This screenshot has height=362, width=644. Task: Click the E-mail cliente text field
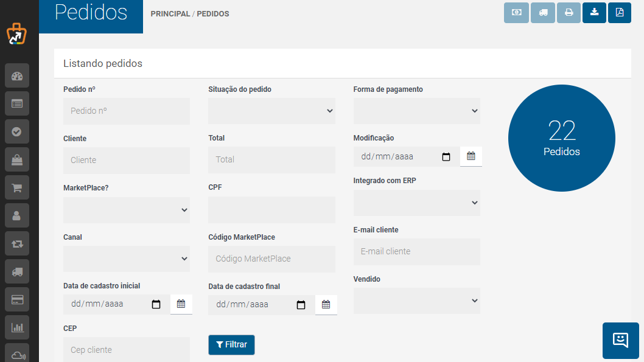pos(416,252)
